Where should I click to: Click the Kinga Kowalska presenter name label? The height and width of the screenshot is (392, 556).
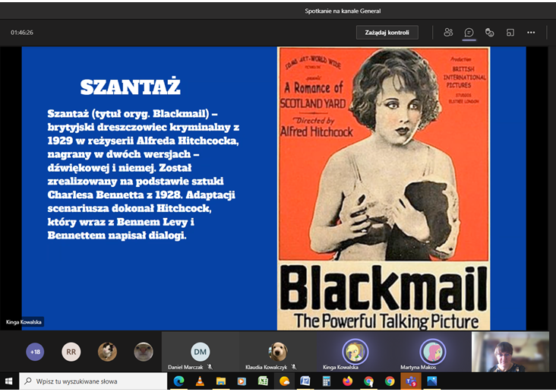[x=24, y=322]
